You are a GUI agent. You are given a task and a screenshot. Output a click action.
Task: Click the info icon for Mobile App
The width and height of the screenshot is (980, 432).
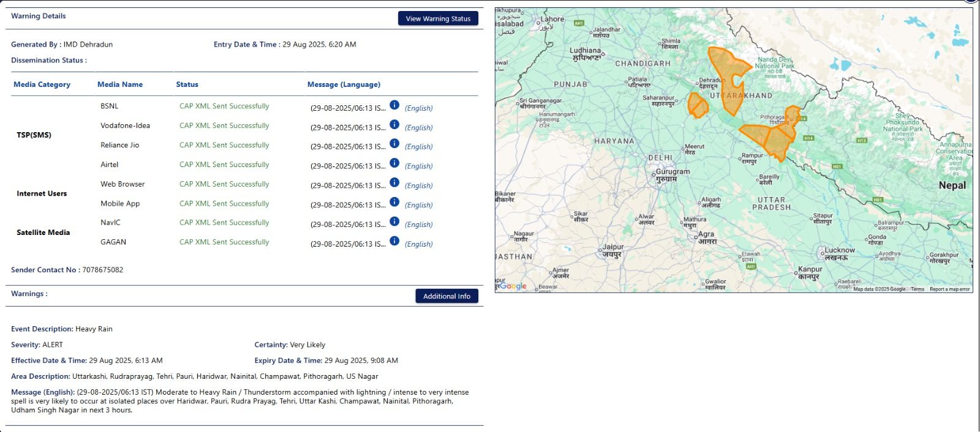pos(394,203)
